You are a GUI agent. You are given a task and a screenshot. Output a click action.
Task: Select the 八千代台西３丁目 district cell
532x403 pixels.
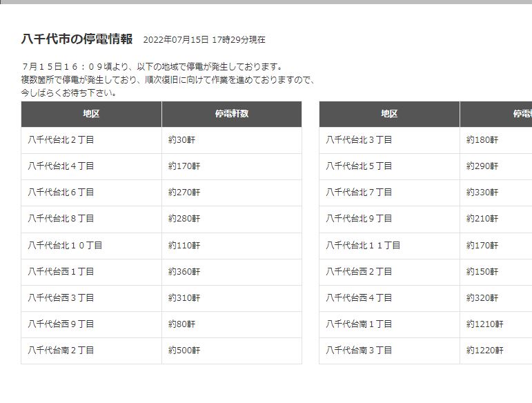[91, 298]
